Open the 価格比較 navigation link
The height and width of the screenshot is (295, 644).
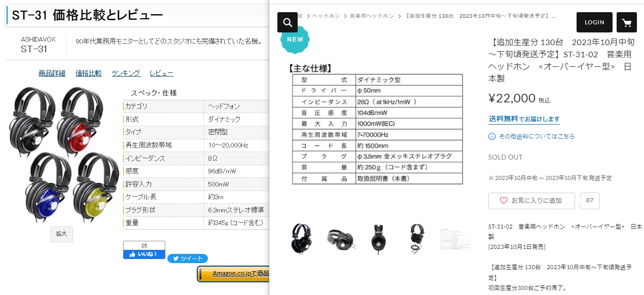click(x=89, y=73)
